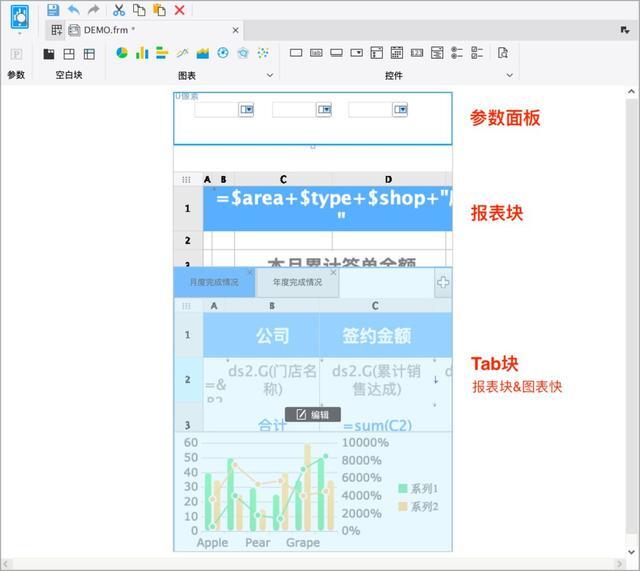Expand the 控件 widget group dropdown

(509, 75)
